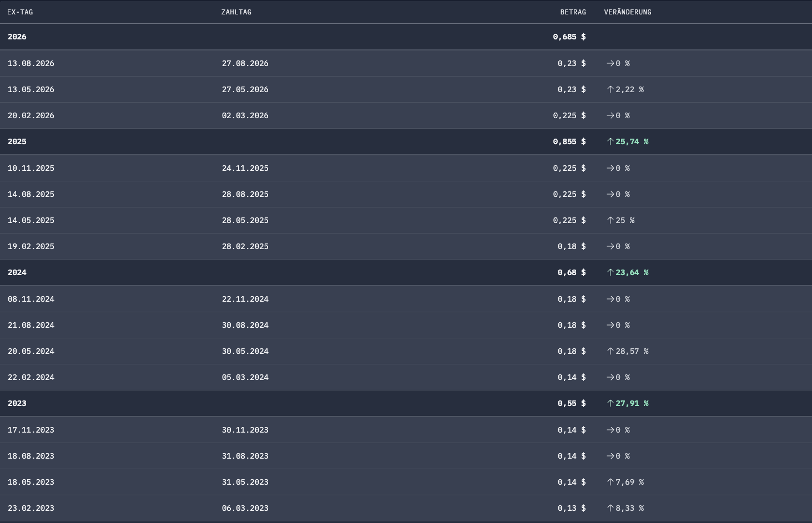Click pay date 30.08.2024
812x523 pixels.
click(x=245, y=325)
